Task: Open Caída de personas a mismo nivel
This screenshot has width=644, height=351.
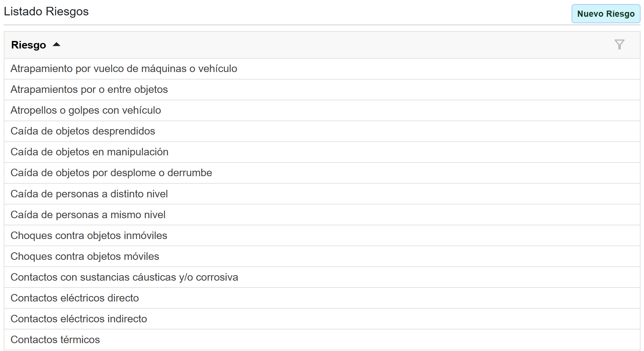Action: click(x=88, y=215)
